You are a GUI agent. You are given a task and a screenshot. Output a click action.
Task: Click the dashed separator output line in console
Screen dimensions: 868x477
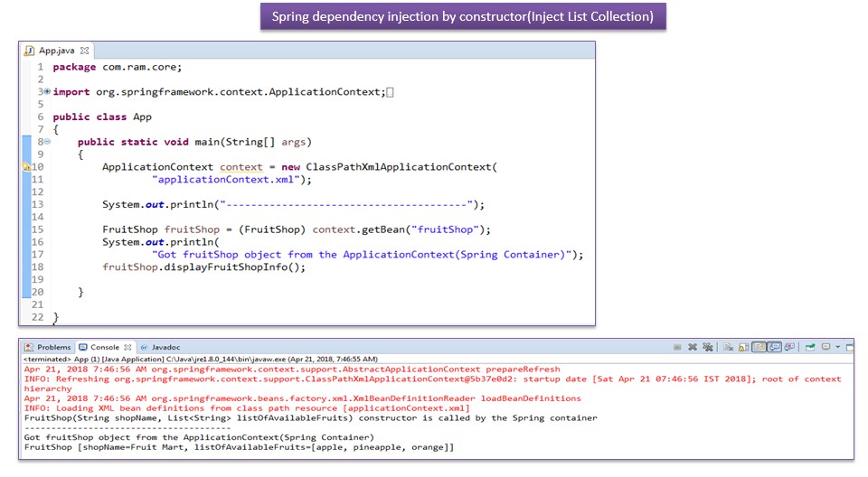point(127,427)
